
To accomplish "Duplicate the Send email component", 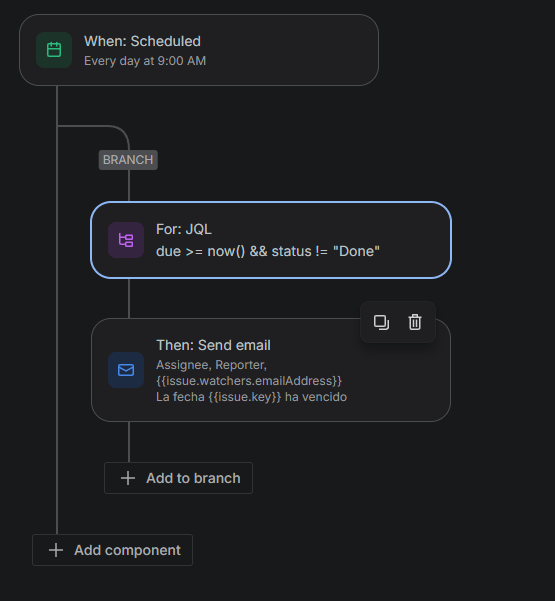I will [381, 322].
